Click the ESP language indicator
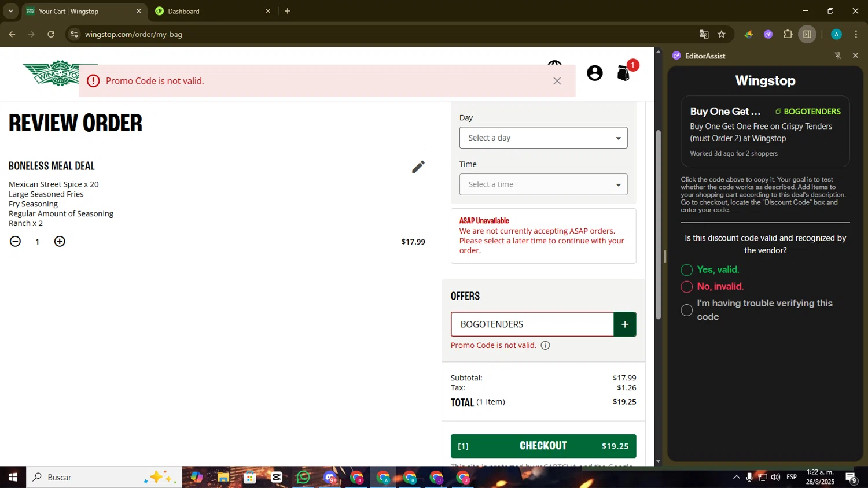 coord(792,477)
